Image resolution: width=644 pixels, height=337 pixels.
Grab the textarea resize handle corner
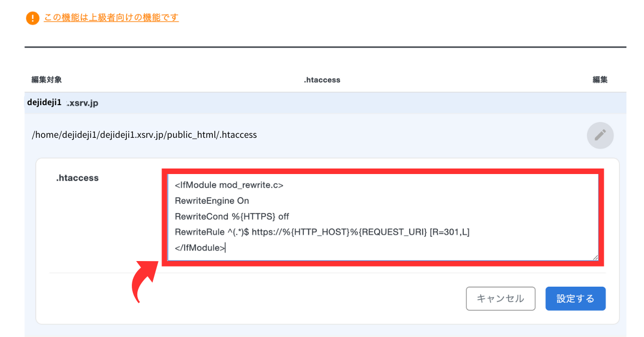(595, 257)
